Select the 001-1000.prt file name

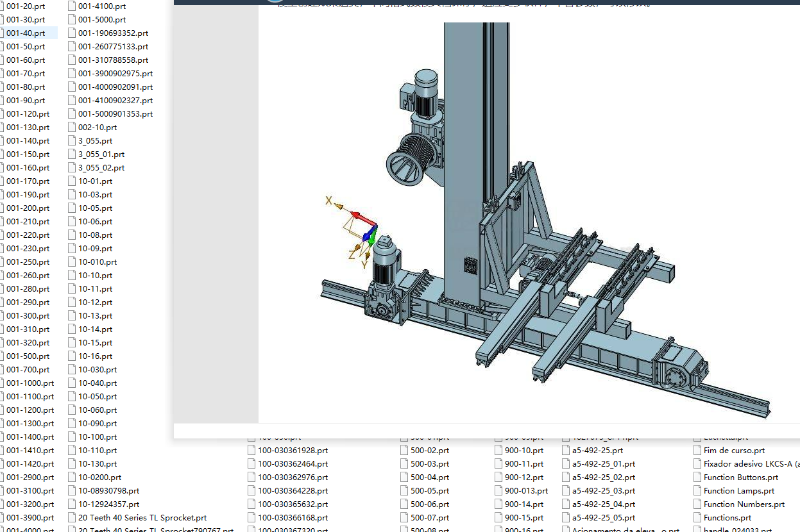[30, 383]
